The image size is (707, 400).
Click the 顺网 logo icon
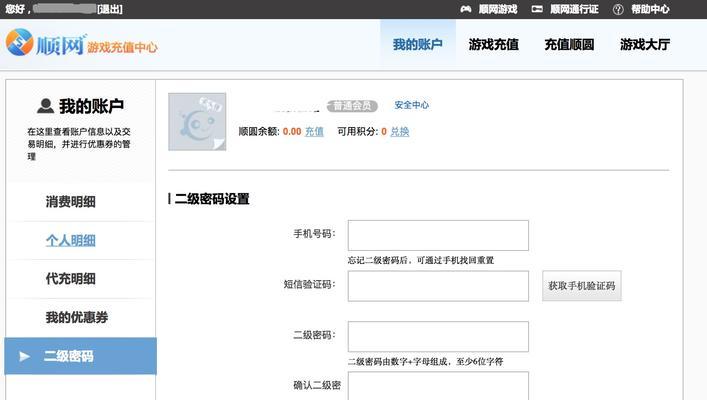(x=19, y=42)
